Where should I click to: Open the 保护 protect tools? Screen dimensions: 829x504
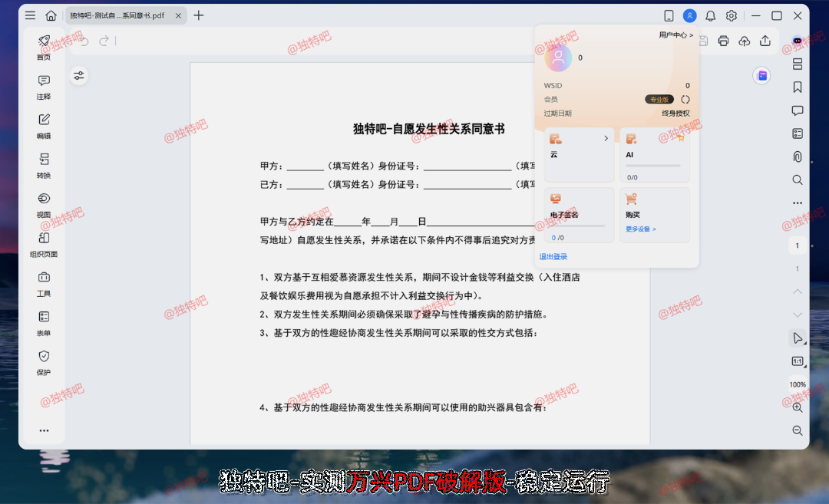(x=44, y=363)
